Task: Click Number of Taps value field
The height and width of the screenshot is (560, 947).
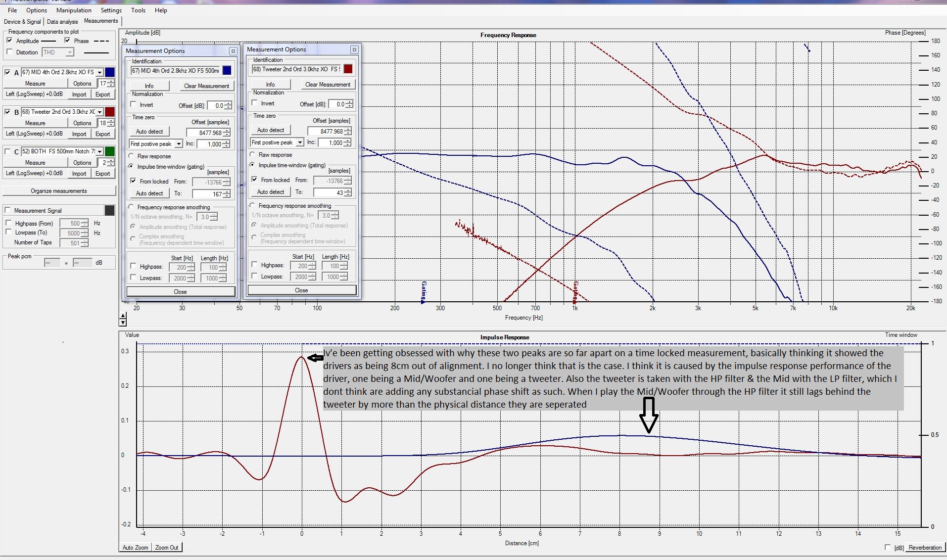Action: (70, 243)
